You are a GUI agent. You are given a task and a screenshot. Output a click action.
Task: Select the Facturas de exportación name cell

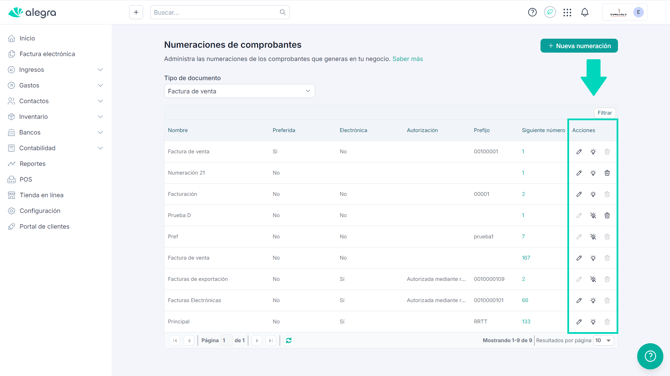tap(198, 279)
